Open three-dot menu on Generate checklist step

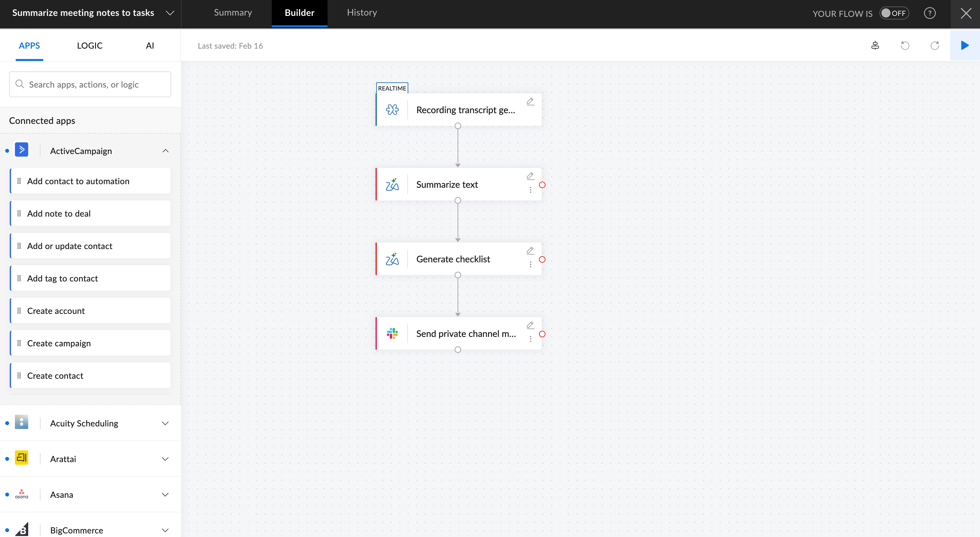[x=530, y=264]
